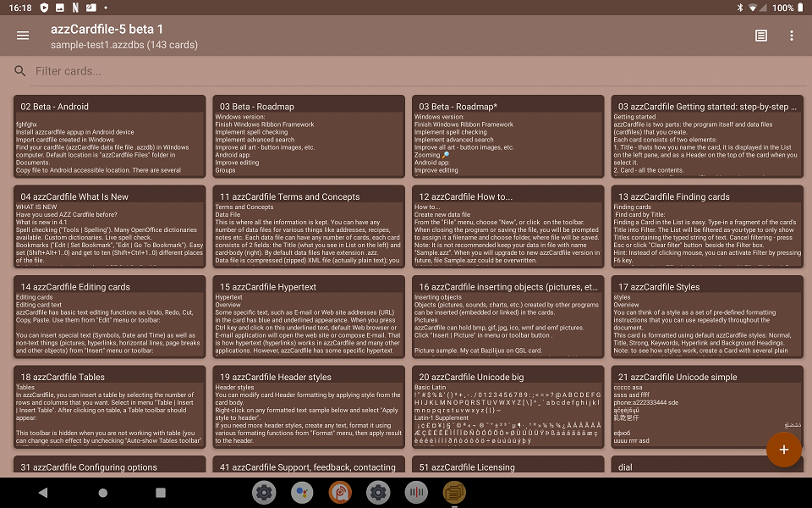Tap the search magnifier icon

pos(20,71)
